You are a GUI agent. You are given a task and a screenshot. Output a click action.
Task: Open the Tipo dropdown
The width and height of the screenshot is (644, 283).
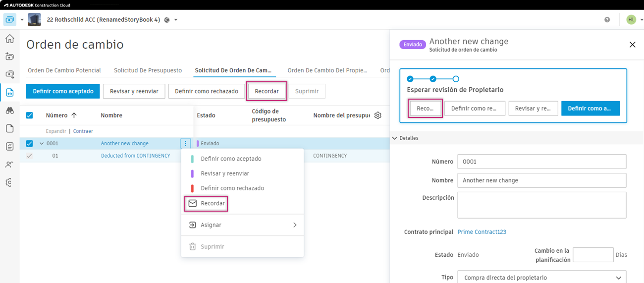[541, 278]
